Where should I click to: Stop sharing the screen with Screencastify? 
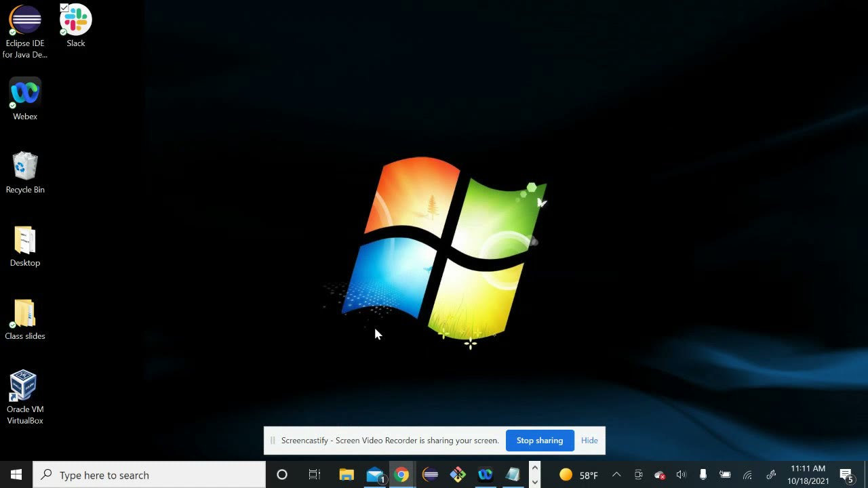point(540,441)
